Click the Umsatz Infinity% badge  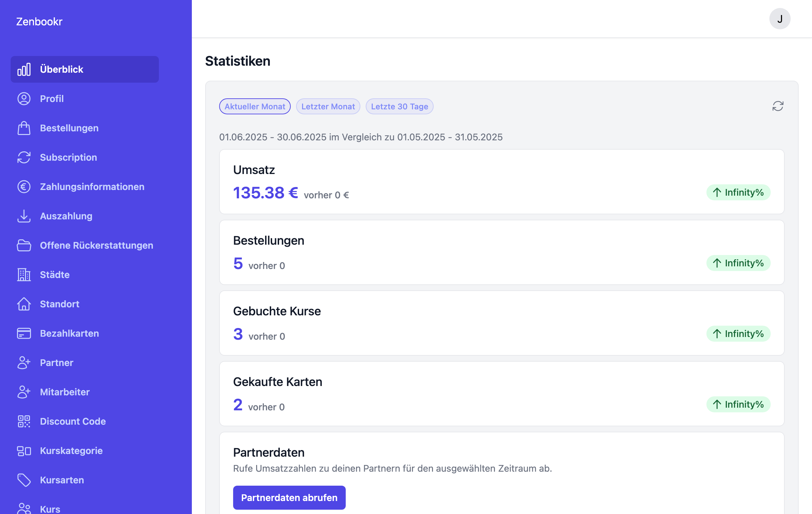click(x=738, y=192)
